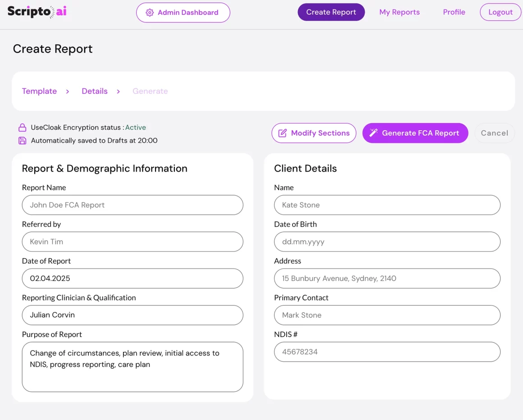Viewport: 523px width, 420px height.
Task: Go to My Reports
Action: [x=399, y=12]
